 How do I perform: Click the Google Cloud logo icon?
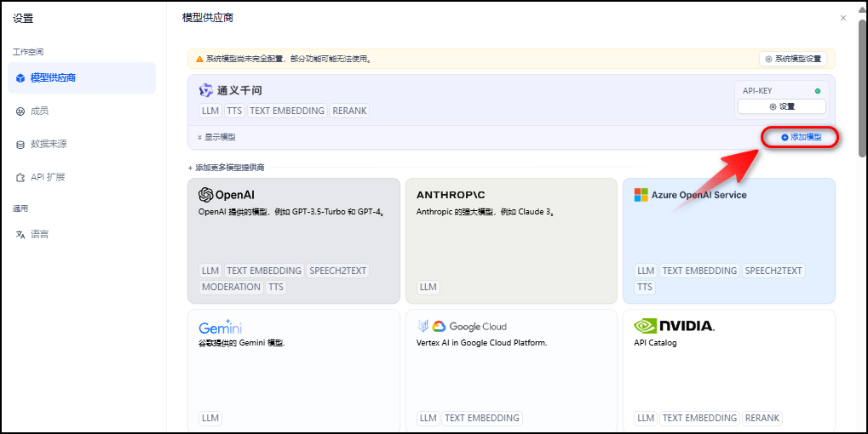tap(439, 326)
